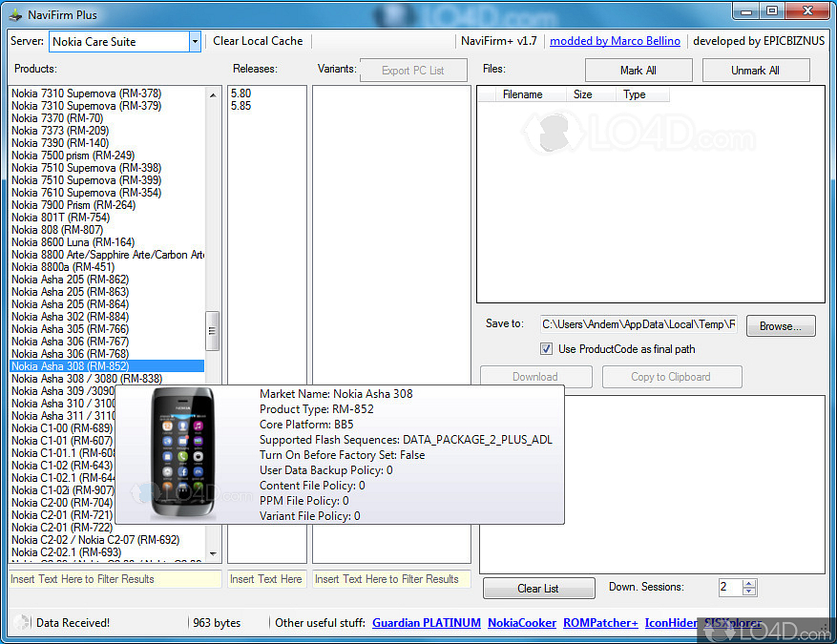The image size is (837, 644).
Task: Click the Clear List button
Action: (x=538, y=589)
